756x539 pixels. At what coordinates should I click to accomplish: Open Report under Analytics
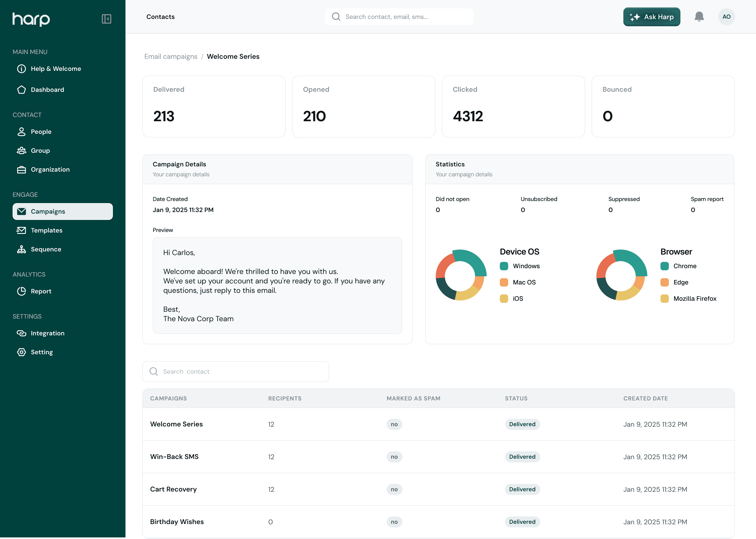63,291
